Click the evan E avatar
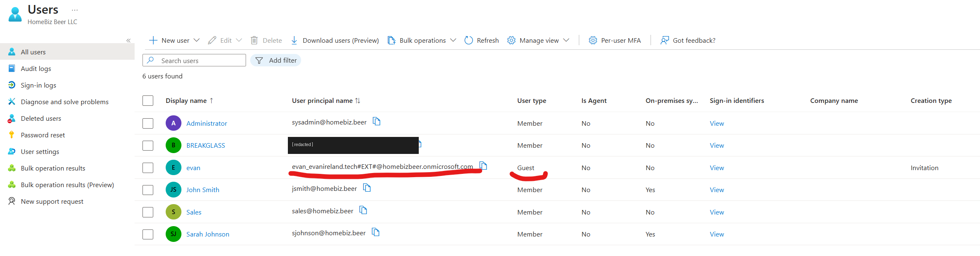980x256 pixels. pos(174,168)
